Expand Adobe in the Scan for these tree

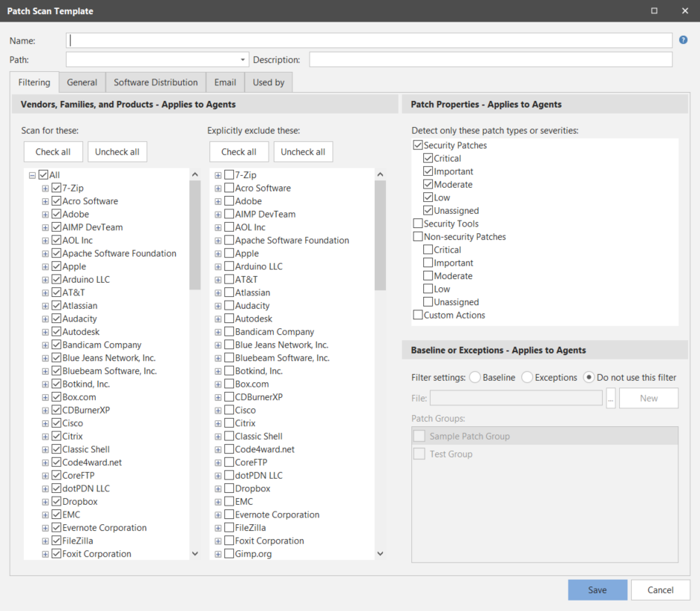[45, 215]
